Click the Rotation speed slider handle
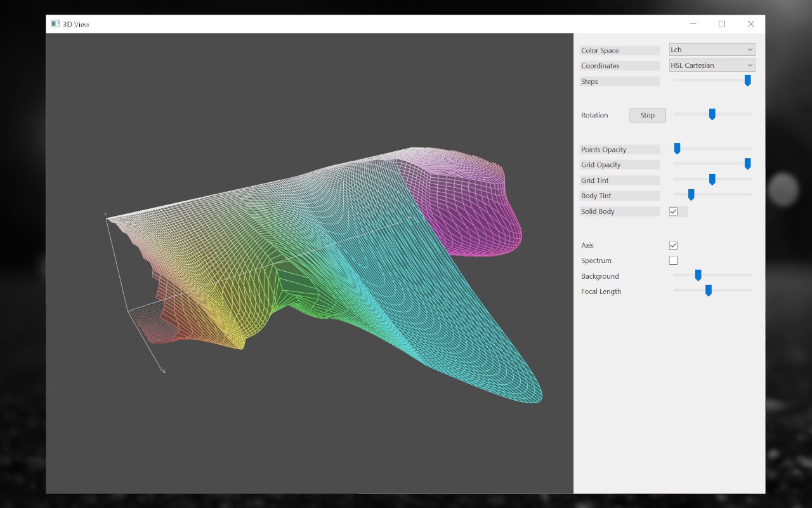Viewport: 812px width, 508px height. [712, 114]
